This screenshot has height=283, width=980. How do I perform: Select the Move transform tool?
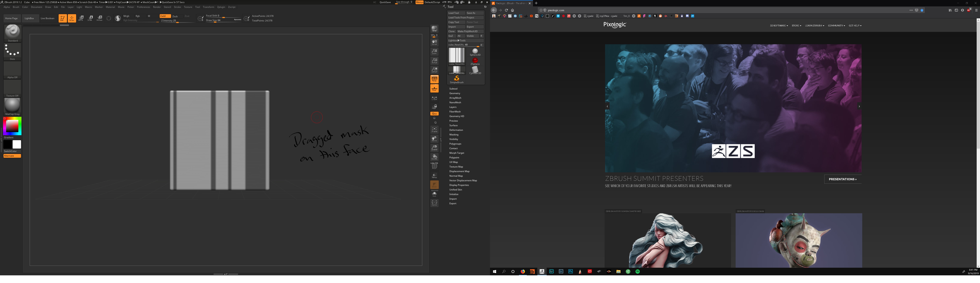[x=81, y=18]
